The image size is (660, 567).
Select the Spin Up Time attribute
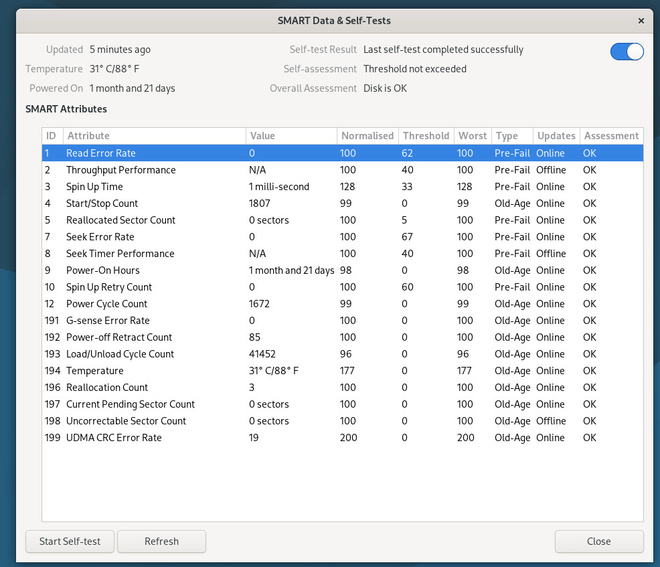[342, 187]
